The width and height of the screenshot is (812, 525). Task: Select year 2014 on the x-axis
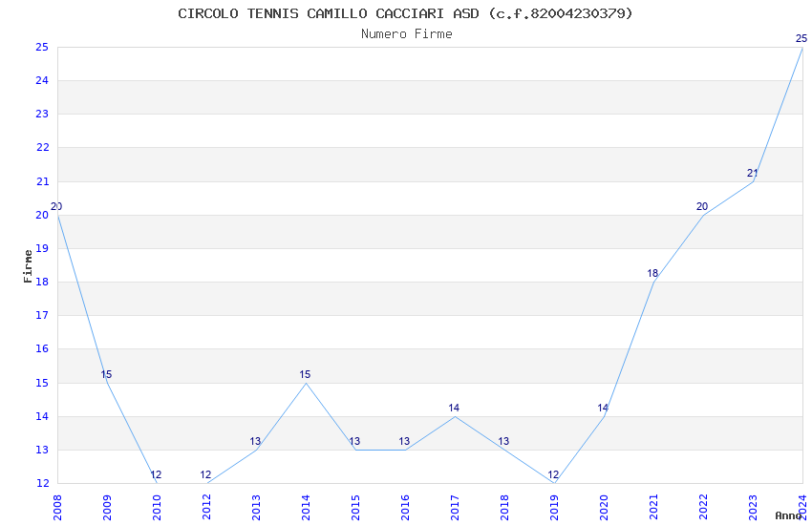(x=306, y=507)
